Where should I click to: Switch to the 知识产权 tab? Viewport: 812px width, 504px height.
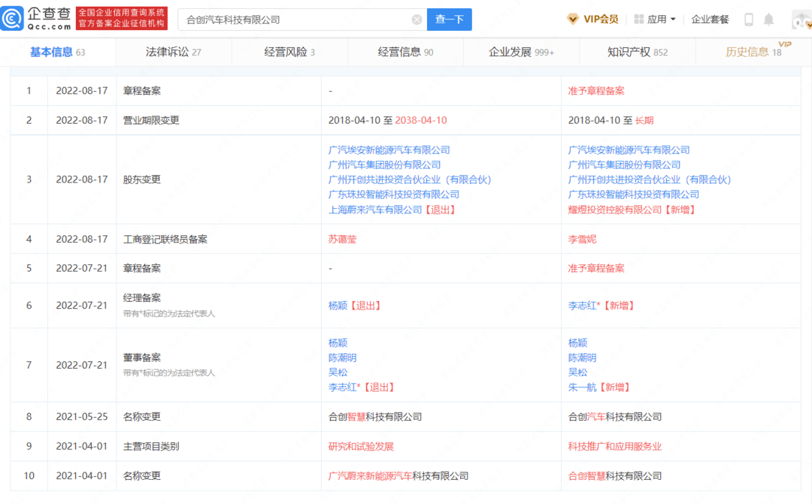pyautogui.click(x=638, y=52)
